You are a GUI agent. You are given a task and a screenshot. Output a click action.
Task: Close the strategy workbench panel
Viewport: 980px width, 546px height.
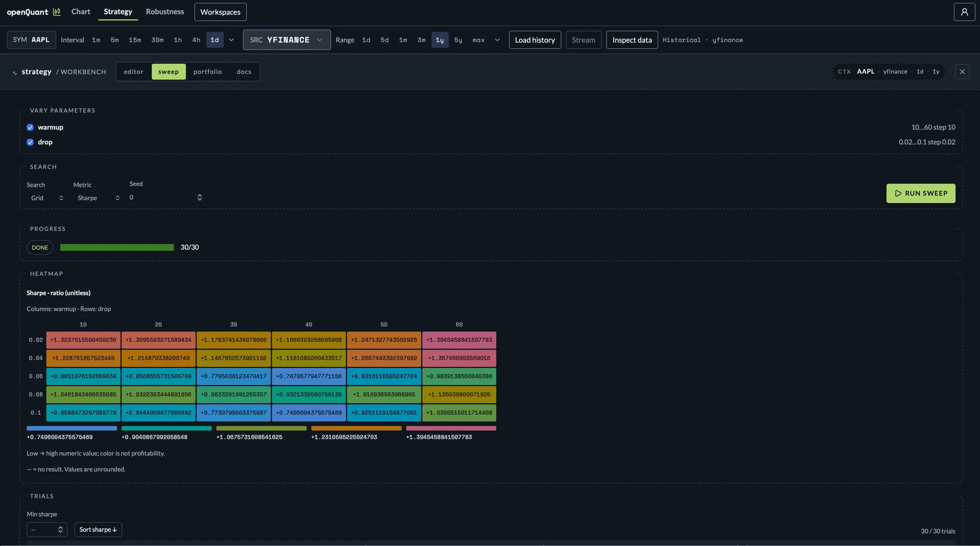(x=962, y=72)
